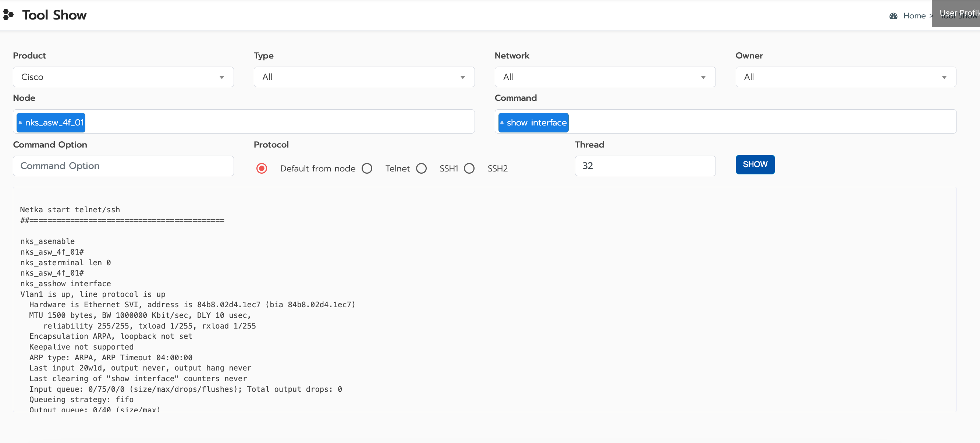Screen dimensions: 980x443
Task: Select the SSH2 protocol radio button
Action: pos(469,168)
